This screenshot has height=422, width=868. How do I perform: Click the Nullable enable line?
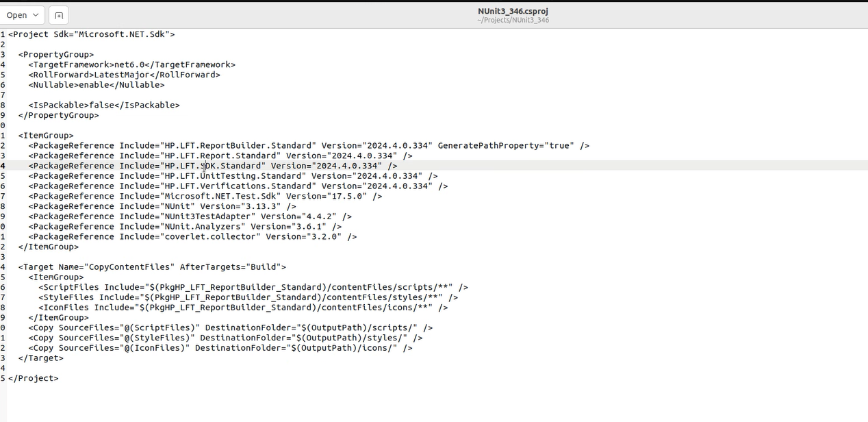pyautogui.click(x=96, y=85)
